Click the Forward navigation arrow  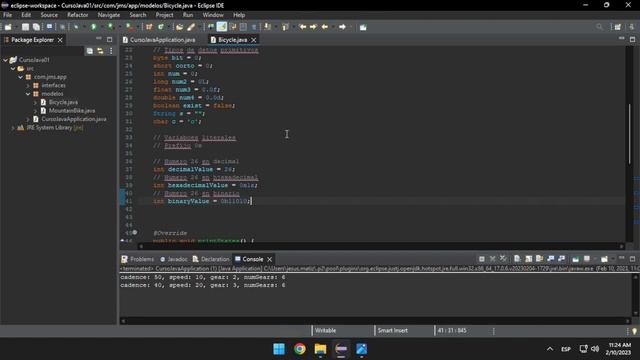pyautogui.click(x=342, y=27)
